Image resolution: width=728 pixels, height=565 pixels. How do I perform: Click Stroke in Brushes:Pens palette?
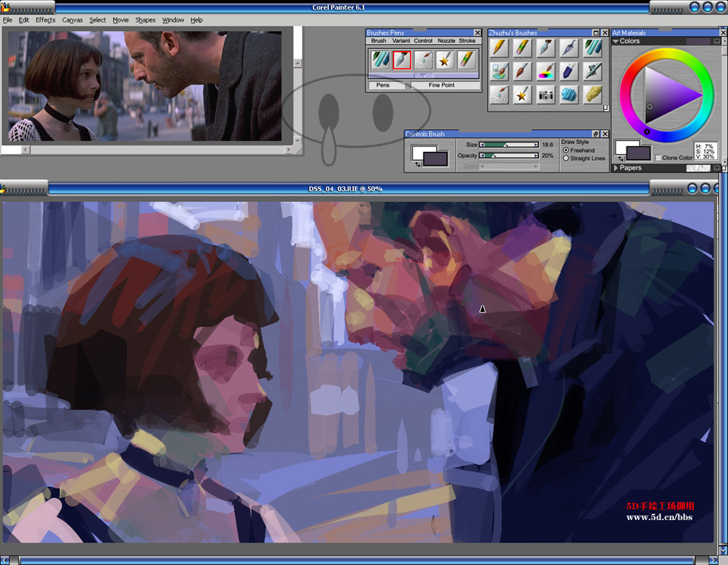click(467, 41)
